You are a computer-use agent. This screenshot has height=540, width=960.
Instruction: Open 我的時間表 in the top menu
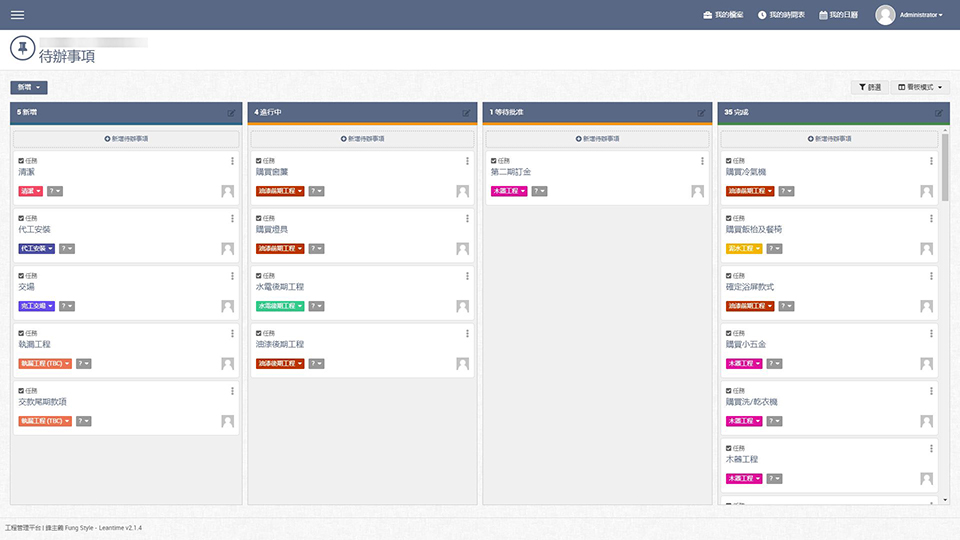tap(781, 15)
